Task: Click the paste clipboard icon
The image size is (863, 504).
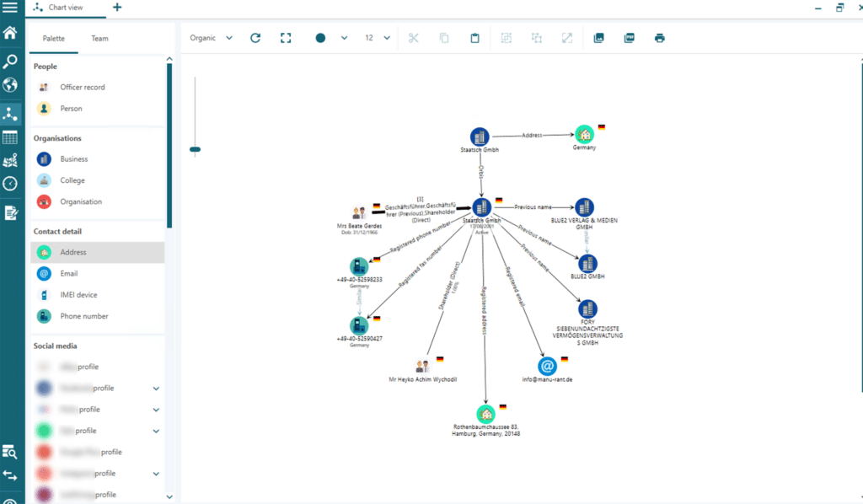Action: coord(474,38)
